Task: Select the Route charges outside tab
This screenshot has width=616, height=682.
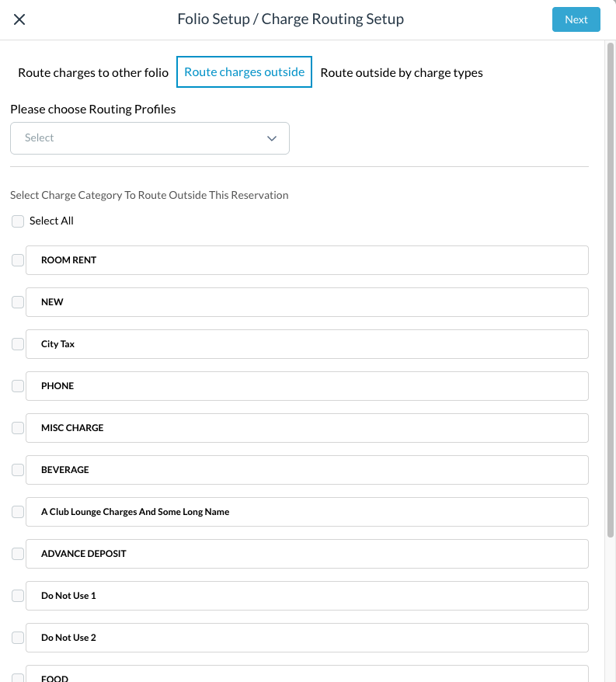Action: pos(244,71)
